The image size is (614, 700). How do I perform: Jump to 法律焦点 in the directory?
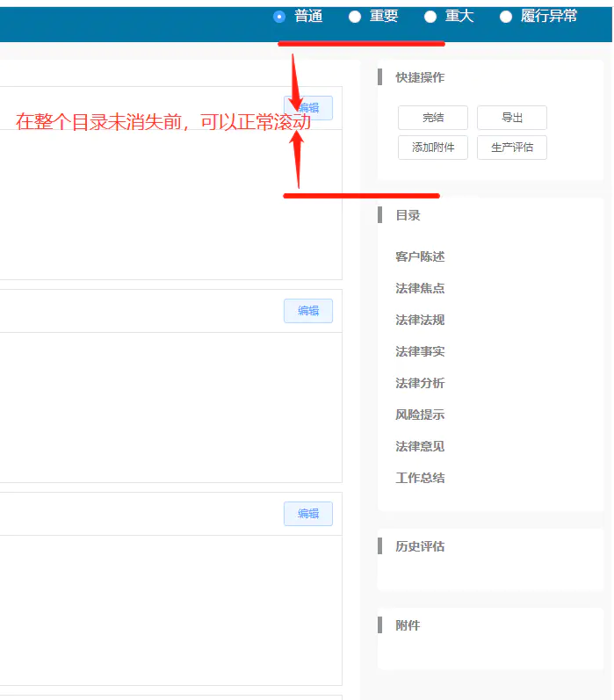point(420,288)
